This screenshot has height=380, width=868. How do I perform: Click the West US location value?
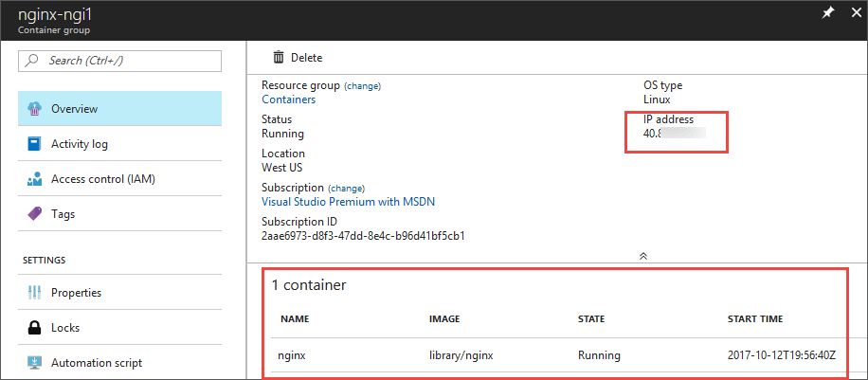point(281,168)
